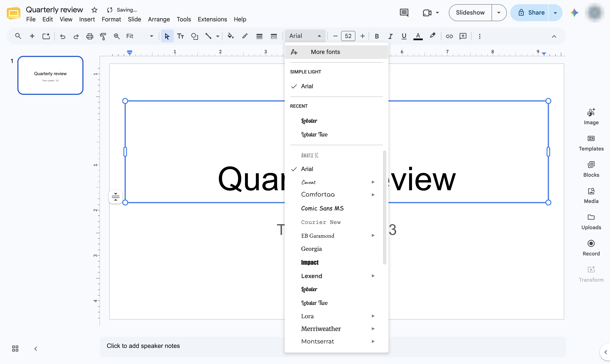This screenshot has height=364, width=610.
Task: Choose Comic Sans MS font
Action: coord(336,208)
